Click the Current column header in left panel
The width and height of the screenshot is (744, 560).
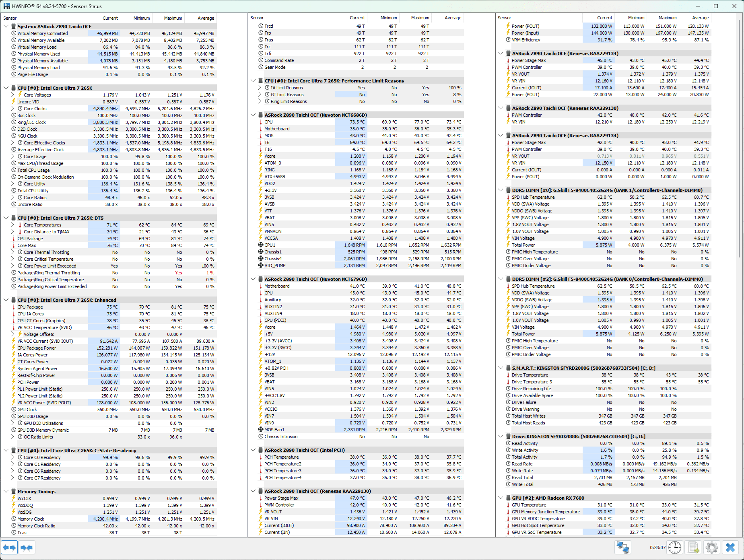tap(104, 18)
